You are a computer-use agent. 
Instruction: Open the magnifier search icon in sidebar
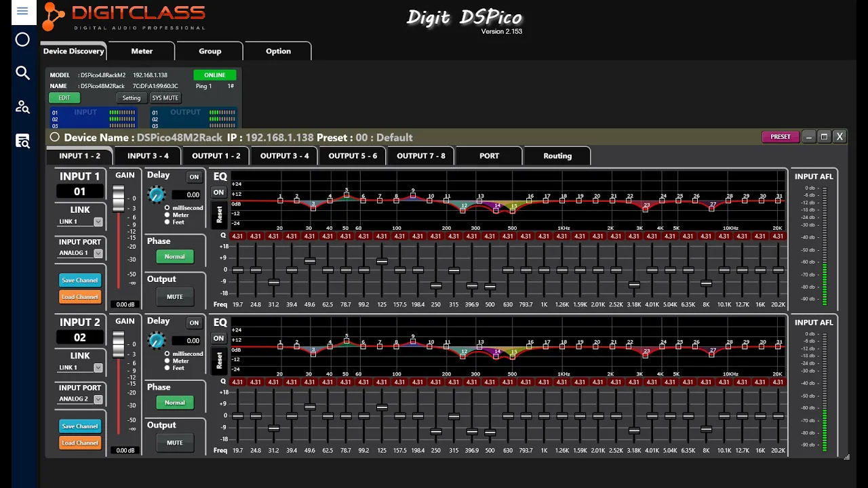point(22,73)
